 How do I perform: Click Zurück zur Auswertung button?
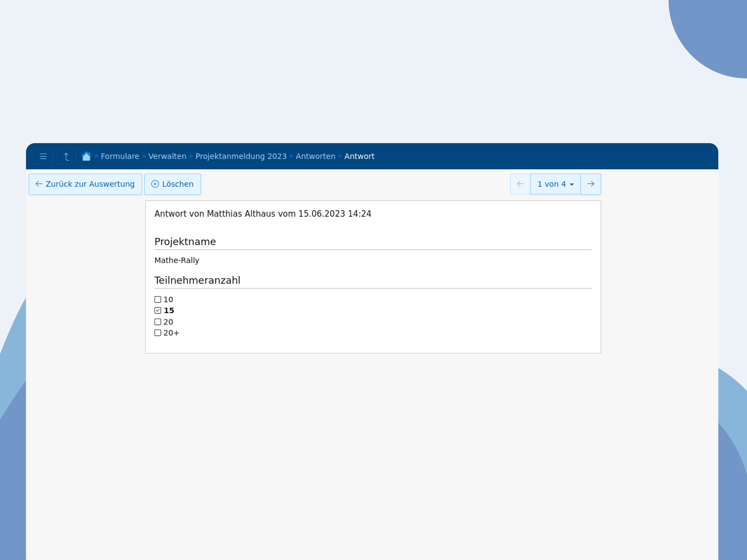[x=85, y=184]
